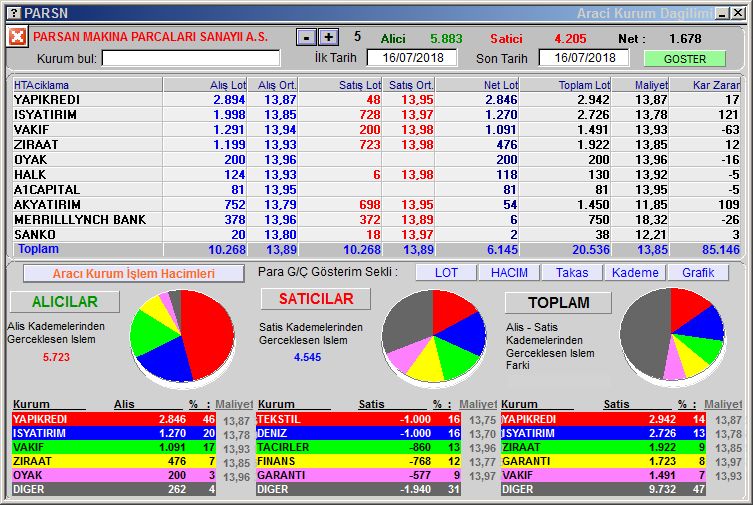Switch display mode to HACIM

[x=509, y=273]
